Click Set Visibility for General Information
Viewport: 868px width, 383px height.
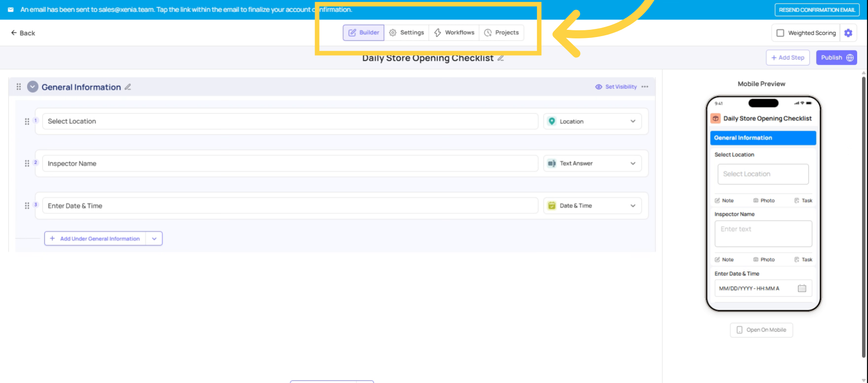(x=616, y=87)
